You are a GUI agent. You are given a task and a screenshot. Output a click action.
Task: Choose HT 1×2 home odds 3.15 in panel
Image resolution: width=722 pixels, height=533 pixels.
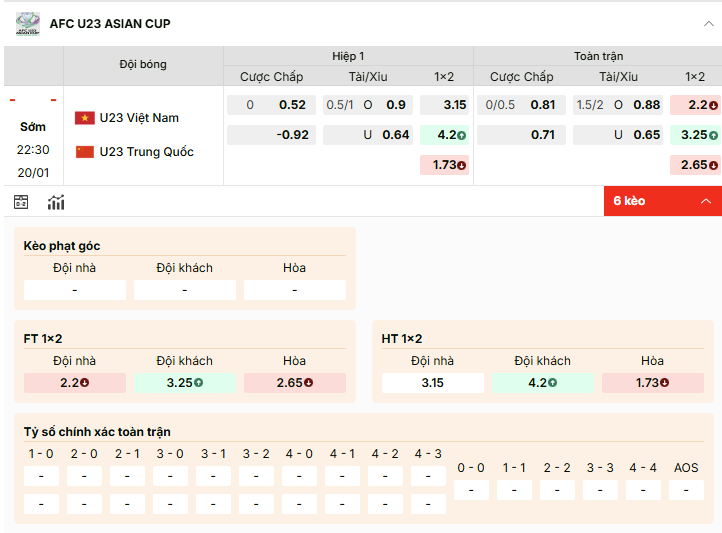[433, 383]
